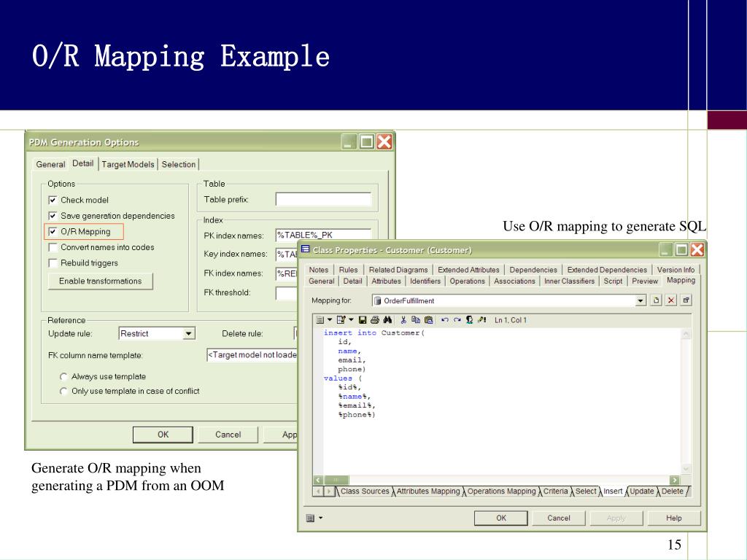Click the horizontal scrollbar thumb in editor
The image size is (747, 560).
(336, 480)
